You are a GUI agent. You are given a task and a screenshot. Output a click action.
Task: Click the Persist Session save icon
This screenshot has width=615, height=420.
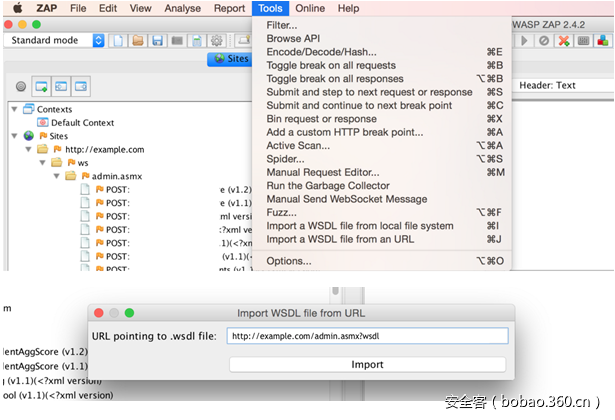click(x=157, y=41)
